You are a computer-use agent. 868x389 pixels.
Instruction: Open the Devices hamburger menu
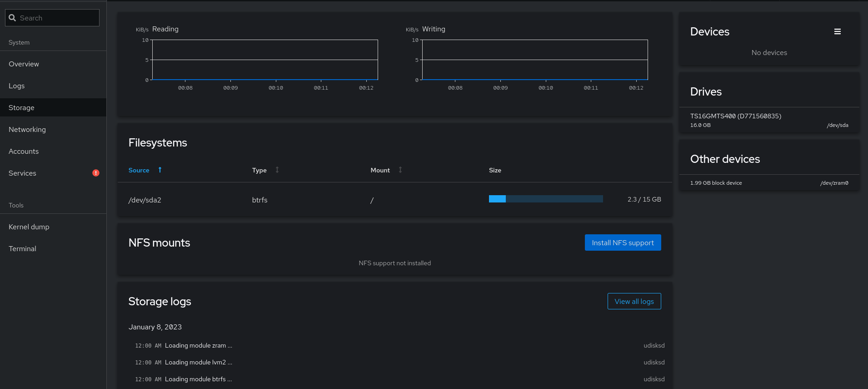[x=837, y=31]
